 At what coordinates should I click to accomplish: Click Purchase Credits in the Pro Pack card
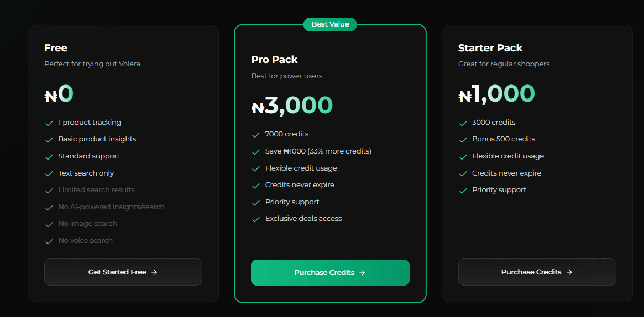[330, 273]
